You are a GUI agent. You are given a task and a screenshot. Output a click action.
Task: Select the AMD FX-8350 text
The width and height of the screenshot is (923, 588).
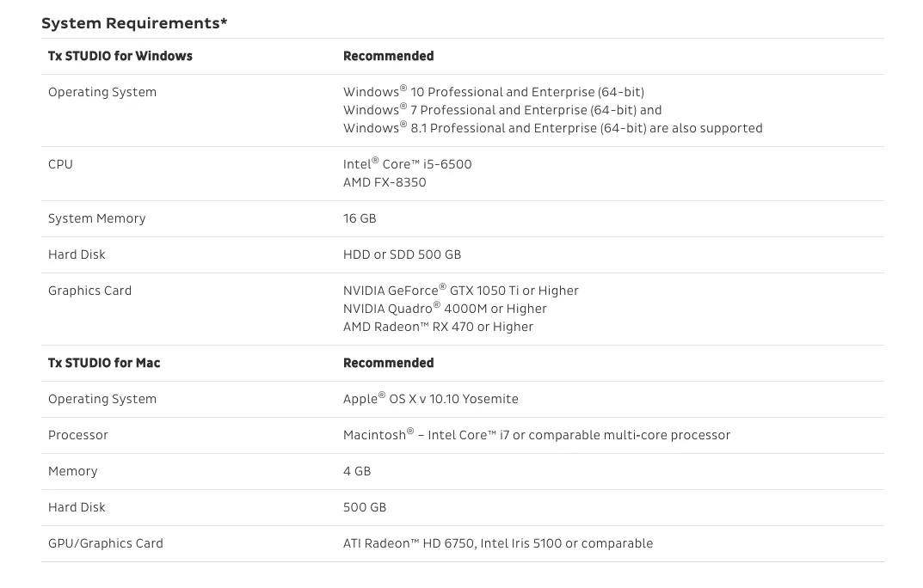tap(385, 182)
